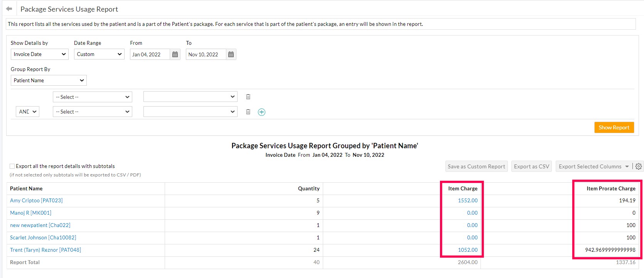
Task: Open patient Amy Criptoo [PAT023] link
Action: click(x=36, y=200)
